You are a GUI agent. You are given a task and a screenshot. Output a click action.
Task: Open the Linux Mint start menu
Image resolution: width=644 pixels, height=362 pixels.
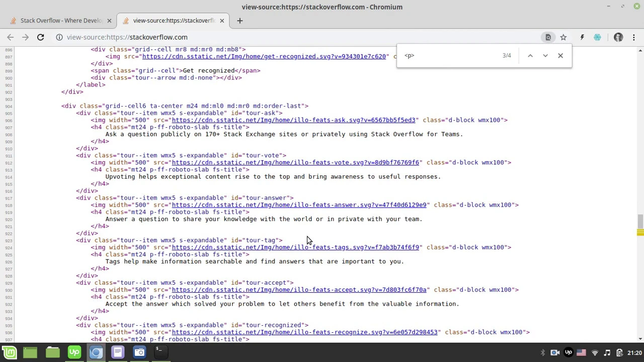[9, 352]
